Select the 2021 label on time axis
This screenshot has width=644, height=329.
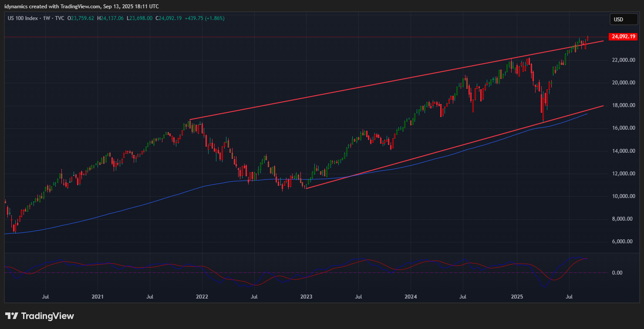pos(98,297)
